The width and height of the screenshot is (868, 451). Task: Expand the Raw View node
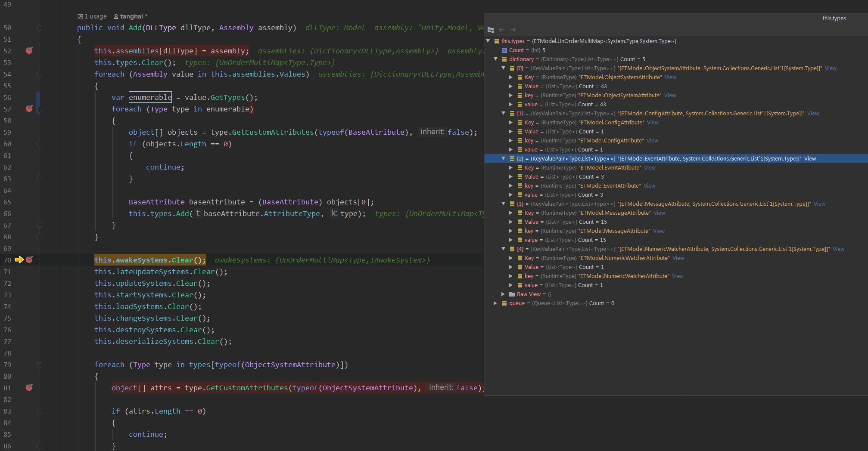pos(503,294)
